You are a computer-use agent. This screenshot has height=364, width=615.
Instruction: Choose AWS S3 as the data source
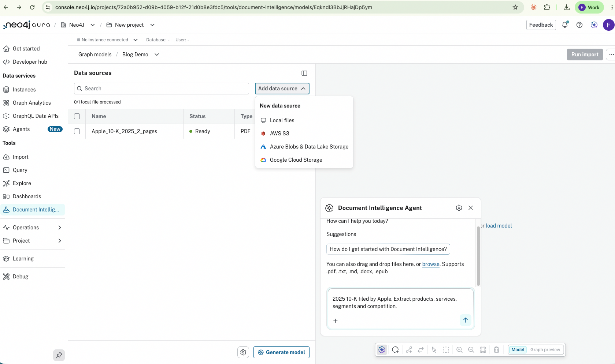pyautogui.click(x=304, y=134)
